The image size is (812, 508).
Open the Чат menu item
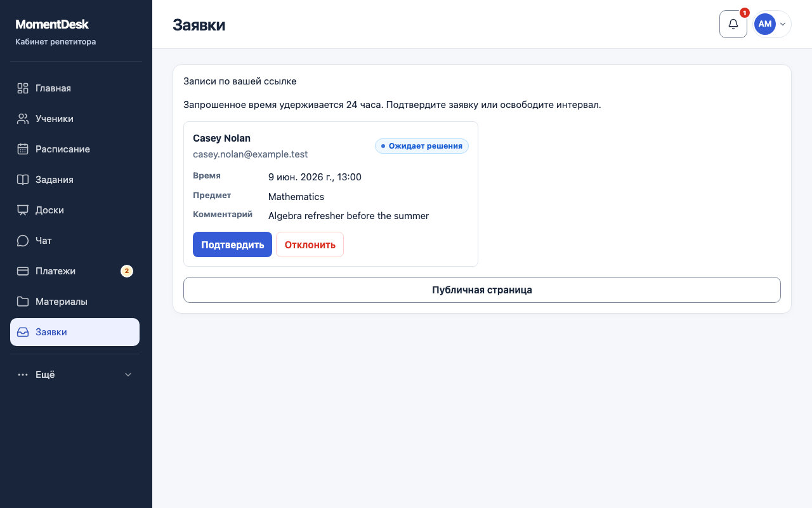tap(75, 241)
